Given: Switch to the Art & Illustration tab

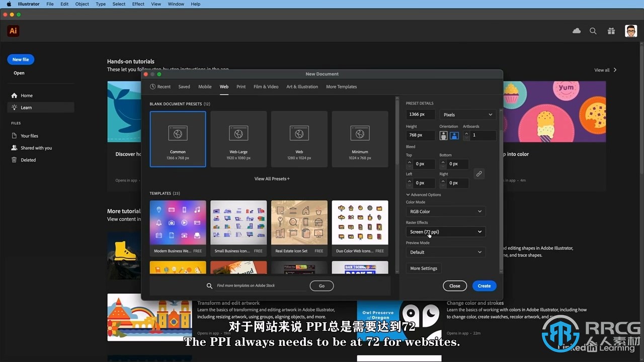Looking at the screenshot, I should [x=302, y=86].
